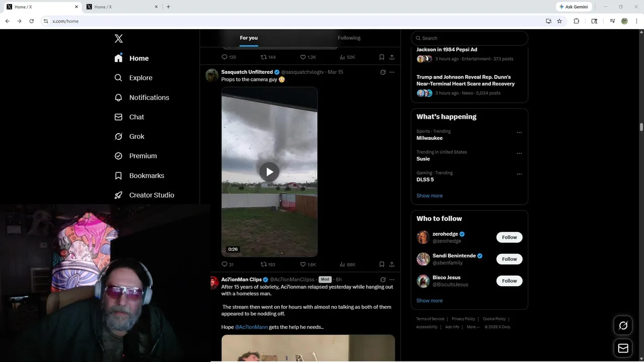Image resolution: width=644 pixels, height=362 pixels.
Task: Show more trends under What's happening
Action: click(x=430, y=196)
